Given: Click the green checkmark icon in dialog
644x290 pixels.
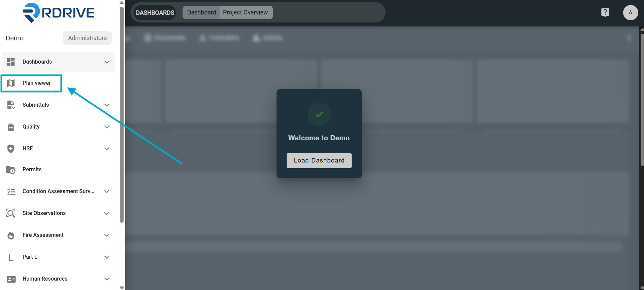Looking at the screenshot, I should [319, 114].
